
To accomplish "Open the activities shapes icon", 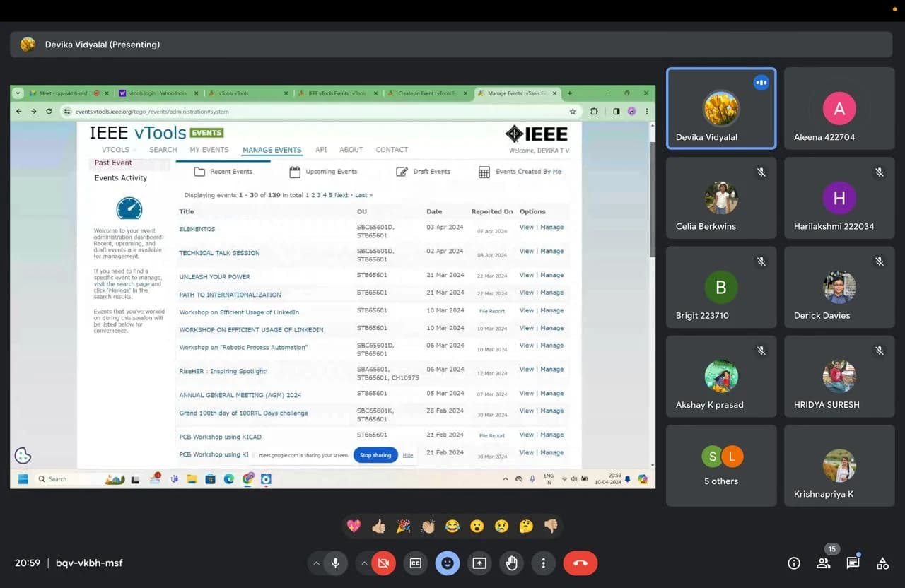I will pyautogui.click(x=882, y=563).
